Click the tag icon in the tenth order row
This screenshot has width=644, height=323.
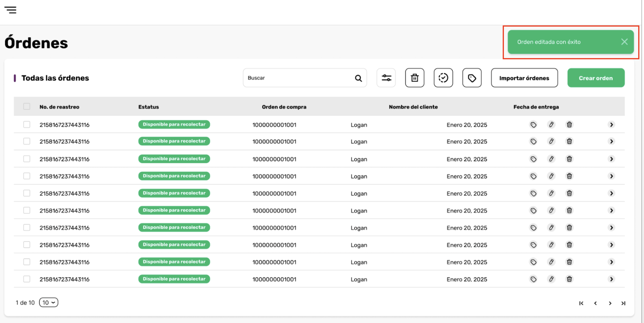click(533, 279)
